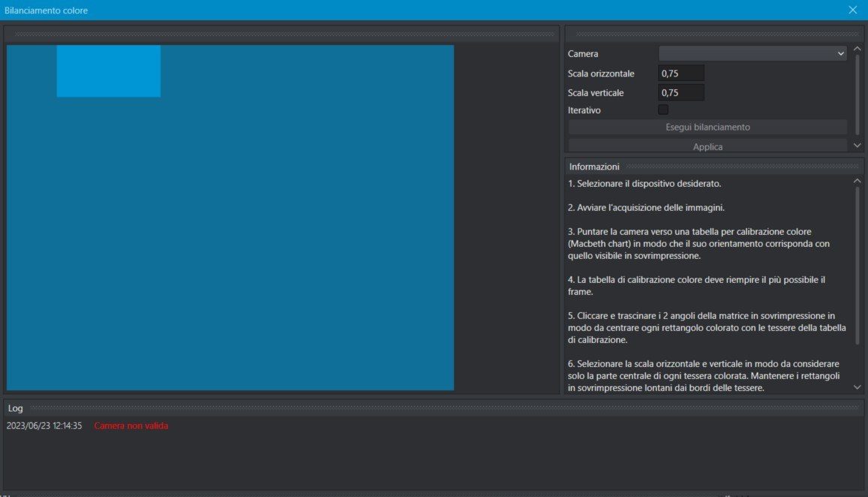Click instruction '2. Avviare l'acquisizione delle immagini.'
The width and height of the screenshot is (868, 497).
[646, 207]
